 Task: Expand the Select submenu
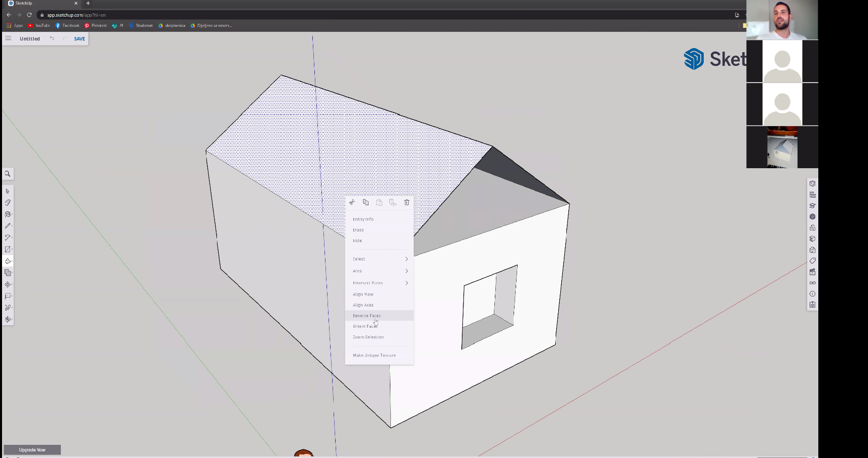coord(379,259)
